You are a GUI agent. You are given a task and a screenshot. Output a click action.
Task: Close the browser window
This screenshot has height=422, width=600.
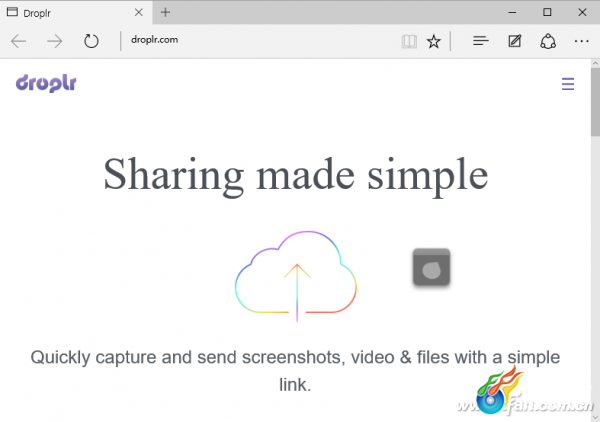(x=582, y=12)
